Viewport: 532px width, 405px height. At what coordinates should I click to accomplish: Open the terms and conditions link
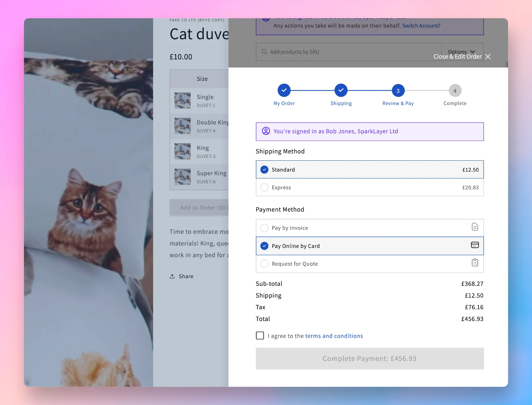[x=334, y=336]
